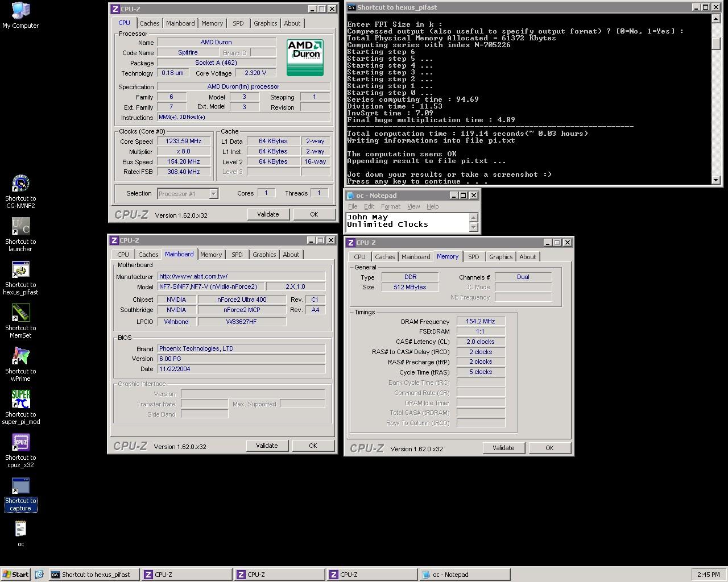The image size is (728, 582).
Task: Open Notepad View menu
Action: tap(413, 206)
